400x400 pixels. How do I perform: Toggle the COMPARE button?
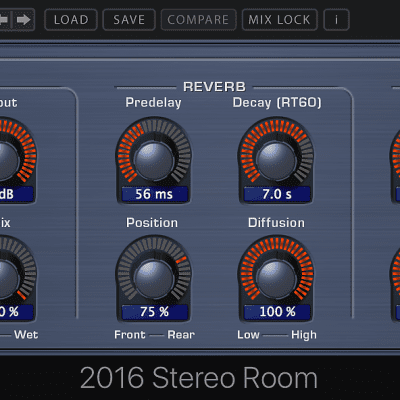click(198, 20)
